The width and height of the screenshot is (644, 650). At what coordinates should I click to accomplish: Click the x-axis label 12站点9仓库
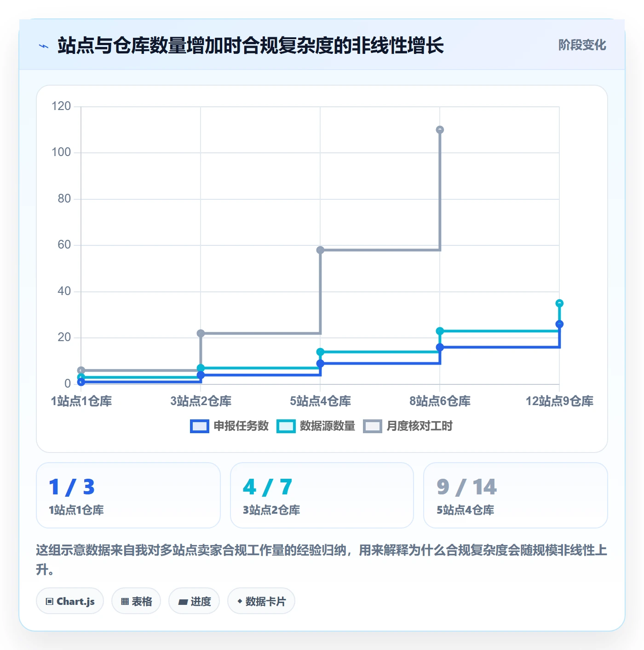tap(559, 401)
